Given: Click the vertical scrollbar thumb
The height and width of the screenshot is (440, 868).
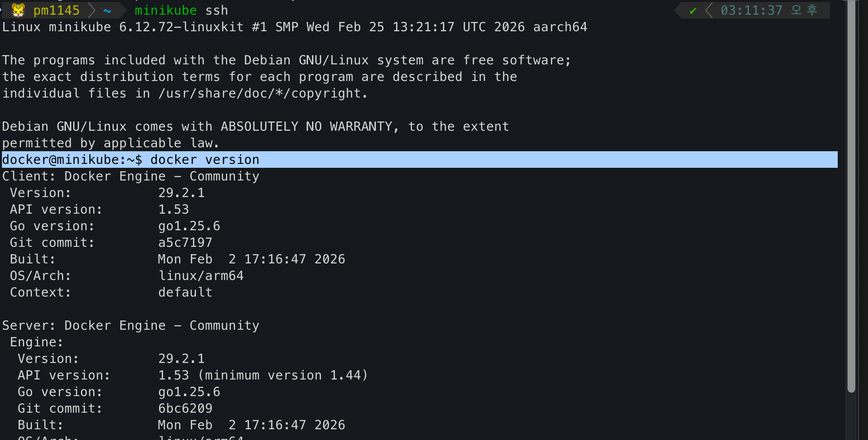Looking at the screenshot, I should click(851, 195).
